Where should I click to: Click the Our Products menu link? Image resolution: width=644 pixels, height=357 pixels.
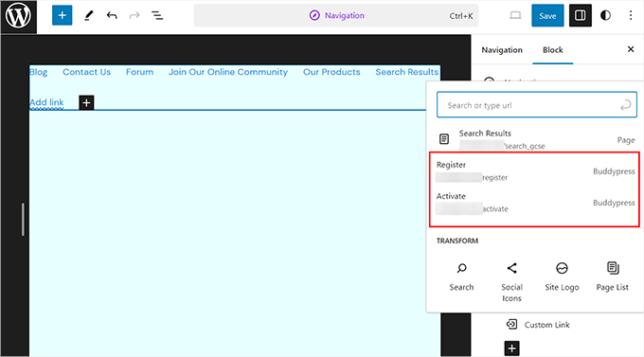[331, 72]
